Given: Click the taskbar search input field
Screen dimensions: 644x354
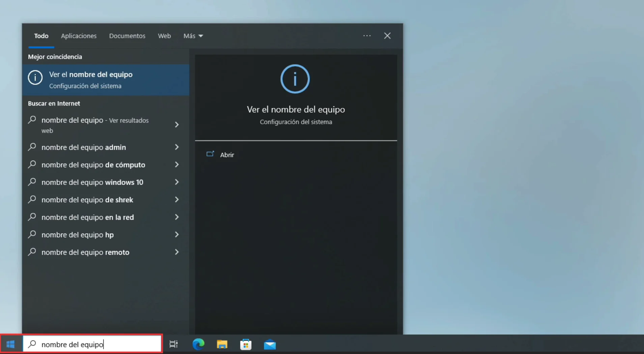Looking at the screenshot, I should [98, 344].
